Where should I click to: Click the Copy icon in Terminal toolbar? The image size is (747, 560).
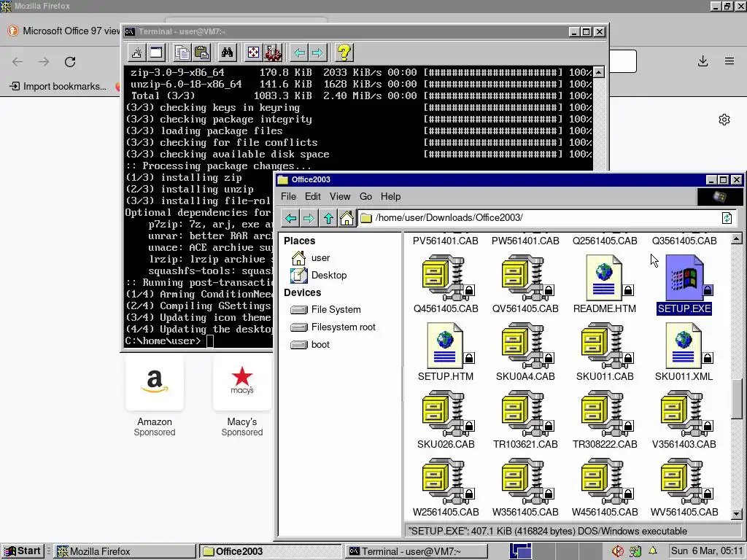coord(182,52)
